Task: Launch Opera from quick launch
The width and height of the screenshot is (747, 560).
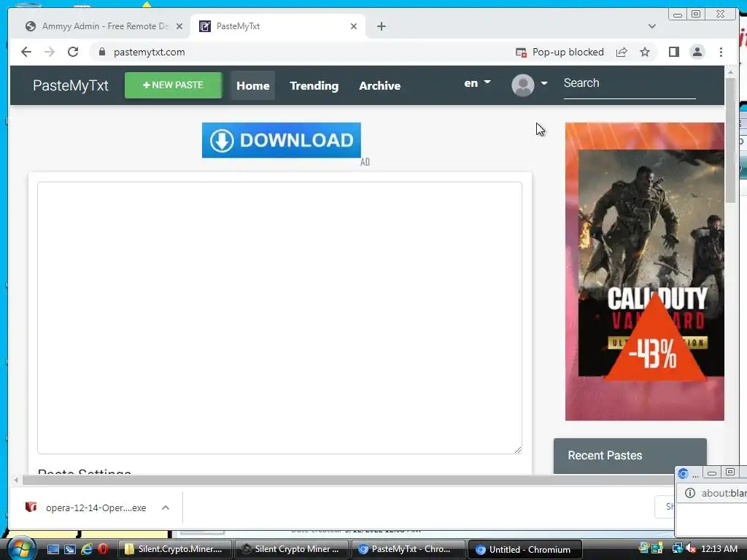Action: [x=102, y=549]
